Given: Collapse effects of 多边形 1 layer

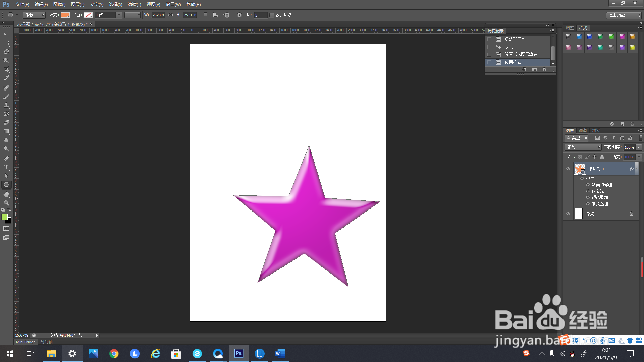Looking at the screenshot, I should click(x=637, y=169).
